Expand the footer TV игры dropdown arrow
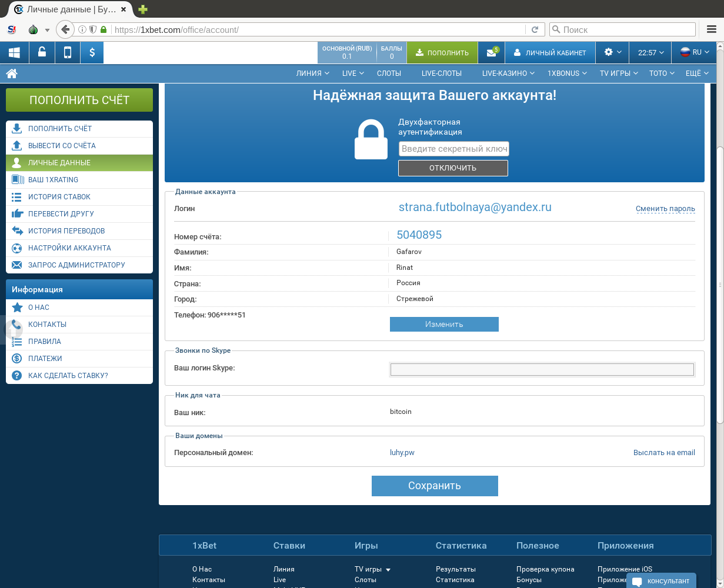 [x=388, y=570]
